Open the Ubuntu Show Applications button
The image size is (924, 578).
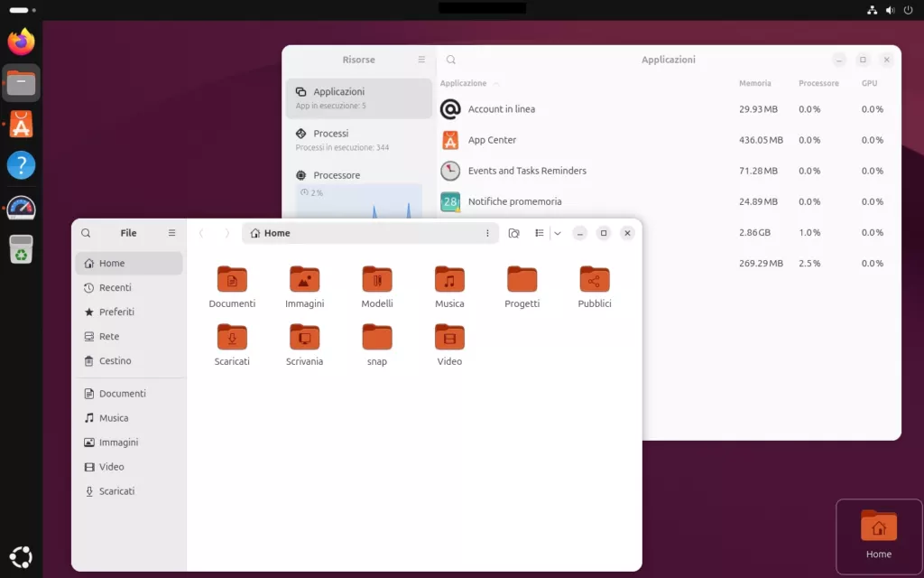(22, 557)
